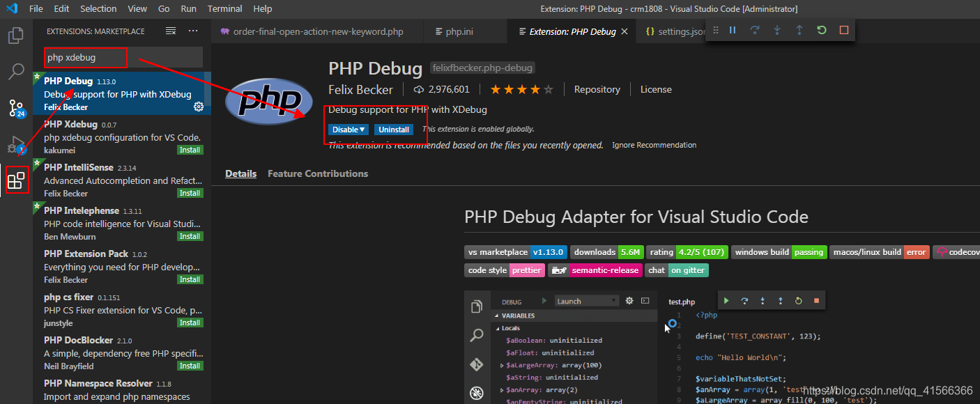Click Ignore Recommendation for this extension
The width and height of the screenshot is (980, 404).
pyautogui.click(x=654, y=145)
